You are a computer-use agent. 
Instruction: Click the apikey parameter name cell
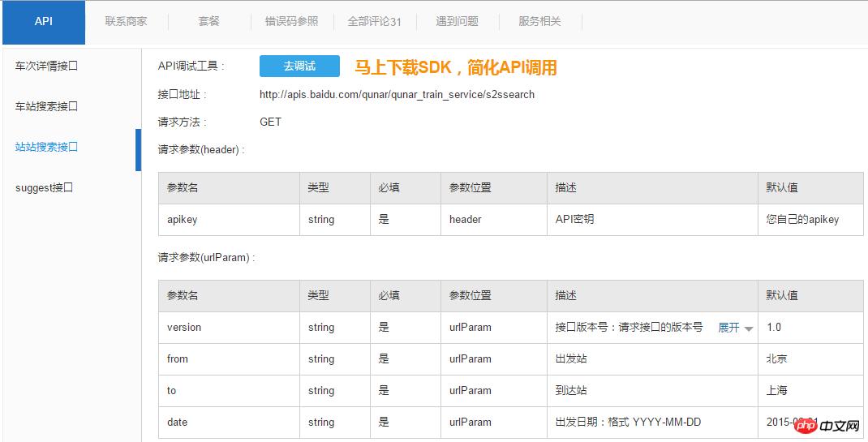[x=182, y=220]
